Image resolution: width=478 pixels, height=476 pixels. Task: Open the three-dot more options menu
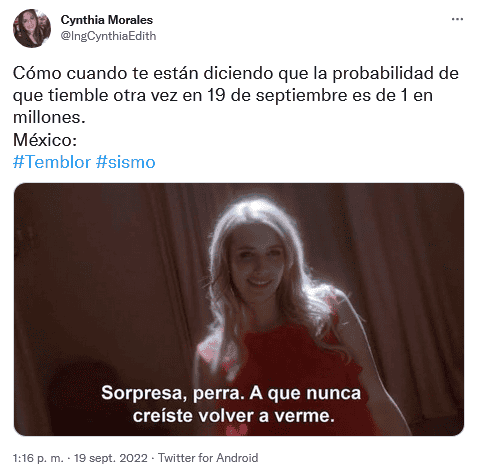pos(457,19)
